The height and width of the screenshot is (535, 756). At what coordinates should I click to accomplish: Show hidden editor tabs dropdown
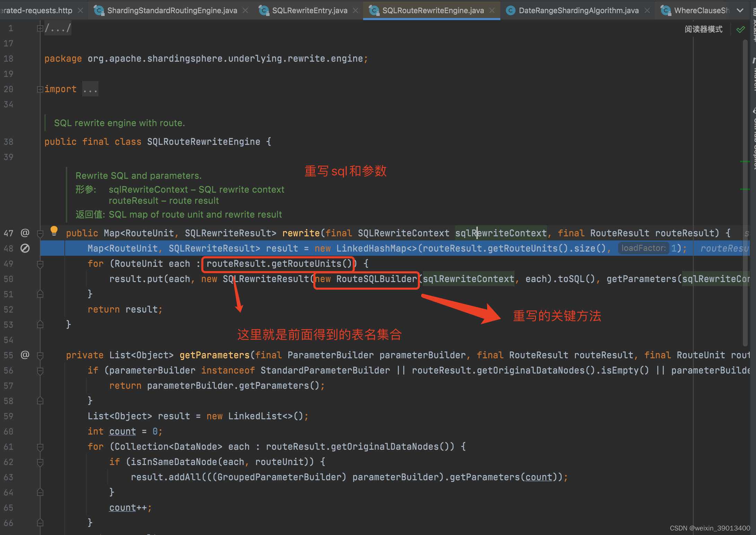[740, 10]
